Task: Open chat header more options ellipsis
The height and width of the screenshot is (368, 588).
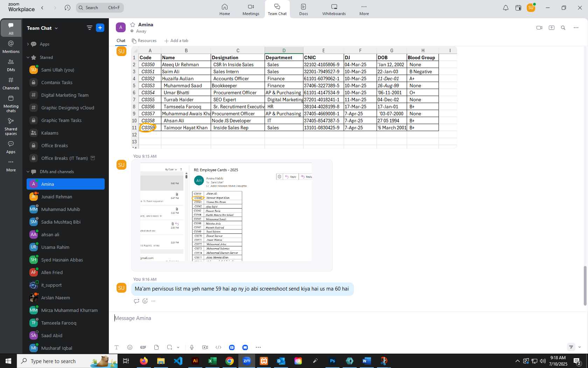Action: pos(576,28)
